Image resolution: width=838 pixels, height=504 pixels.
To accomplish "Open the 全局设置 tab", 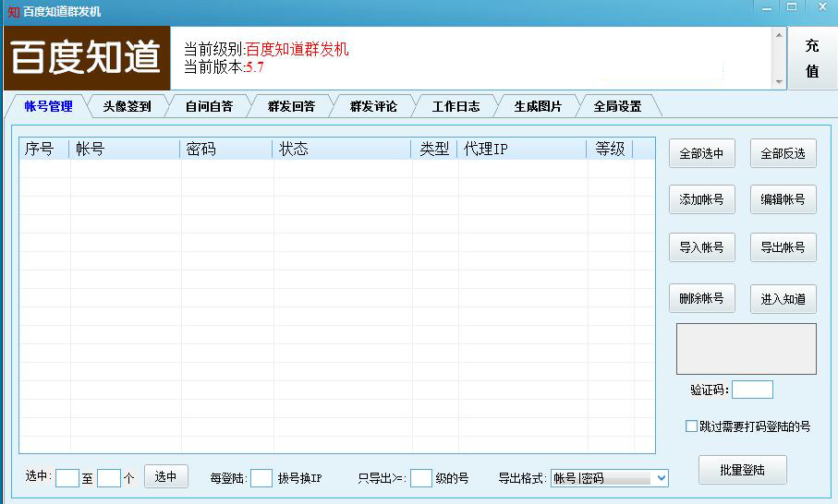I will [x=617, y=106].
